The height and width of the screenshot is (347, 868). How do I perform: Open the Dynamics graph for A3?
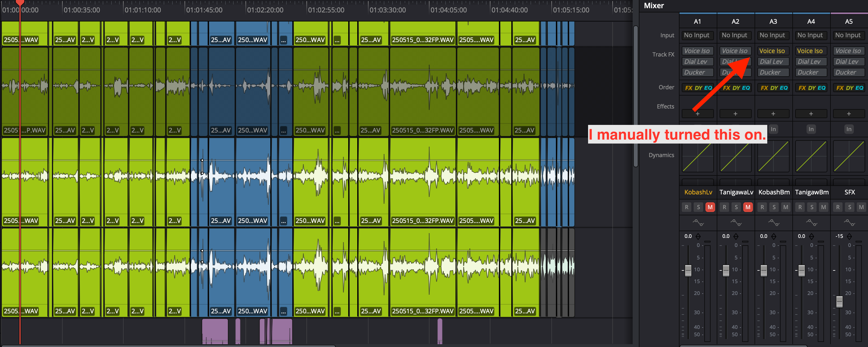[773, 156]
